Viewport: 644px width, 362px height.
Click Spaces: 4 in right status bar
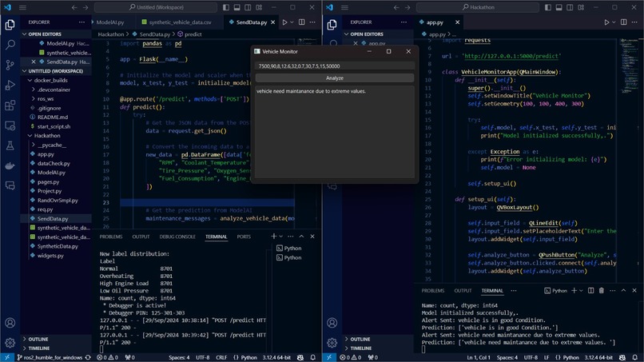(507, 357)
